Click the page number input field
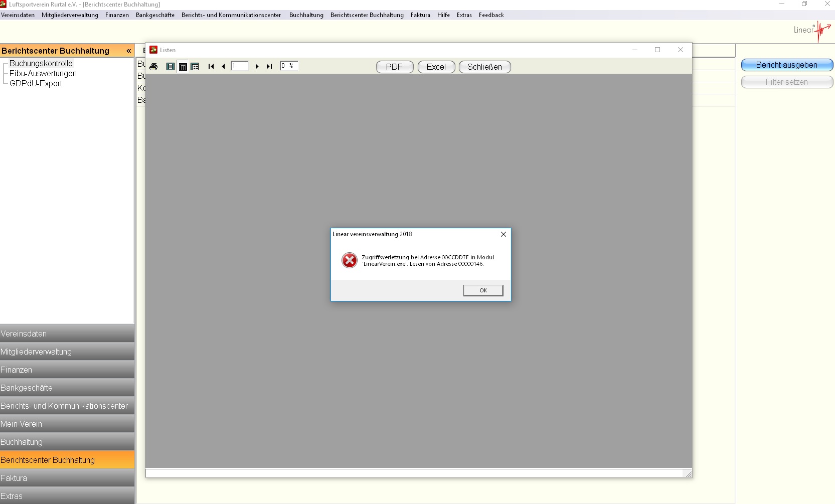This screenshot has height=504, width=835. [x=240, y=66]
